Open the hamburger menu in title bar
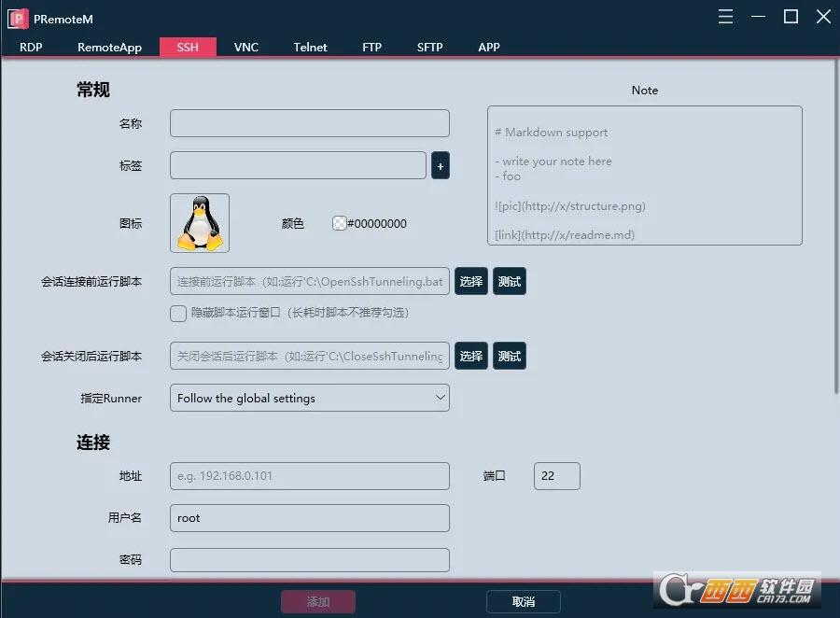This screenshot has height=618, width=840. (725, 17)
